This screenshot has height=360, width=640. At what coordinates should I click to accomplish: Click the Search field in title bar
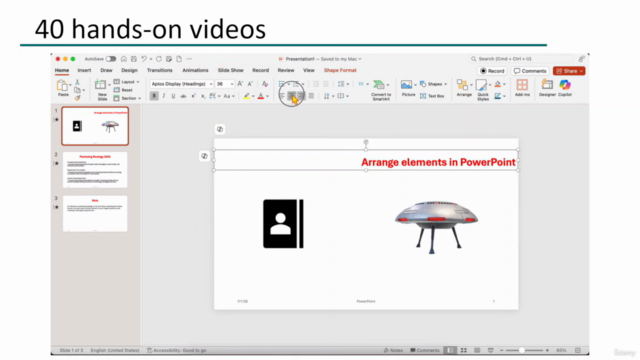click(x=522, y=59)
